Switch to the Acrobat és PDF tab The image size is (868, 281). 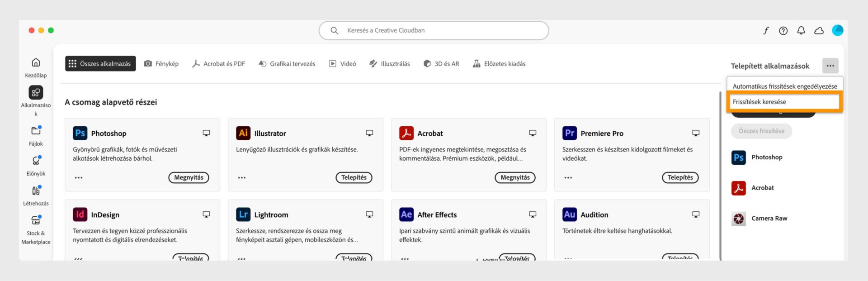pyautogui.click(x=218, y=64)
